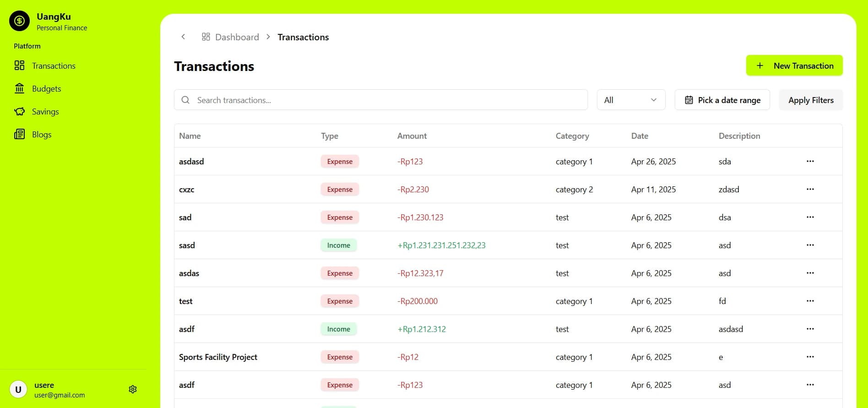Screen dimensions: 868x408
Task: Open the actions menu for sad row
Action: click(x=810, y=217)
